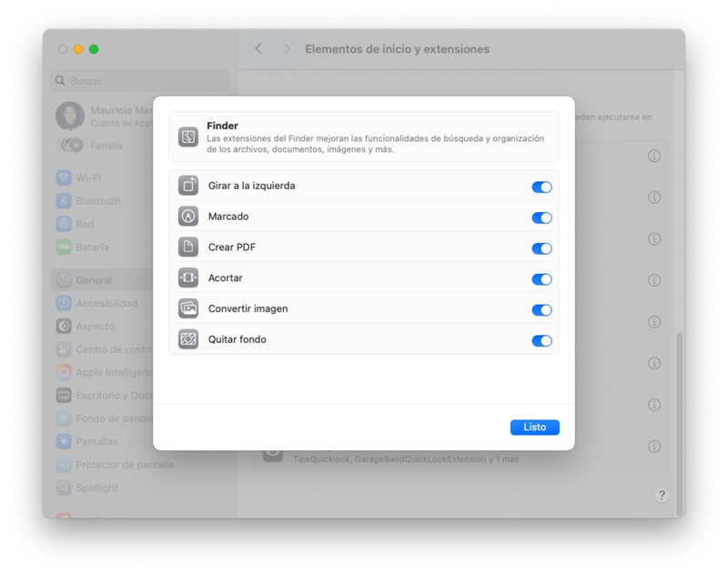
Task: Click the settings pane scrollbar
Action: [x=679, y=422]
